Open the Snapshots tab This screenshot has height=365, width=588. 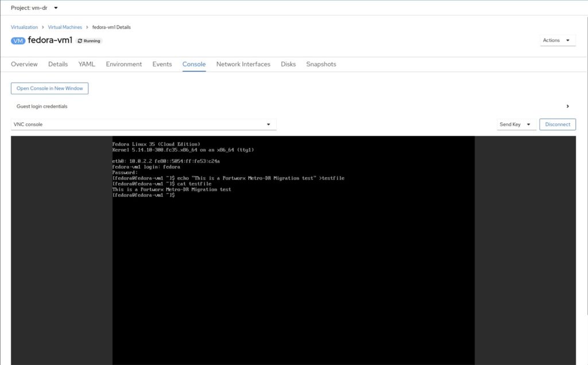[321, 64]
